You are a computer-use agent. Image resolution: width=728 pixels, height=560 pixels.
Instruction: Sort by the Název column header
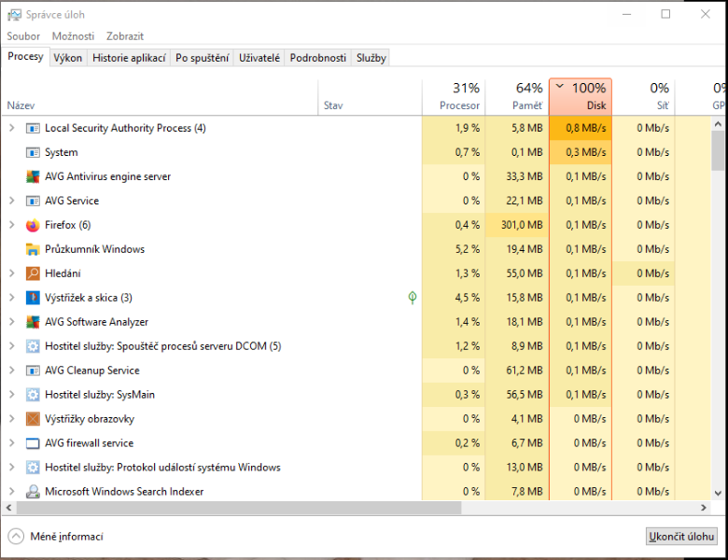click(160, 97)
